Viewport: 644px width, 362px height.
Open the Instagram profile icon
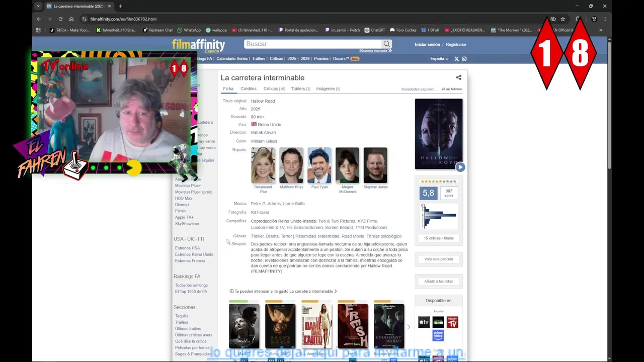[x=464, y=59]
